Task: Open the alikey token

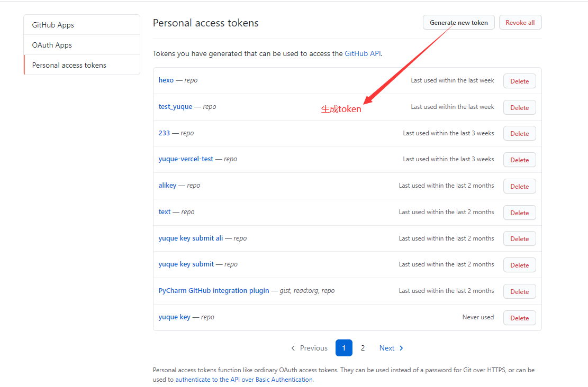Action: pos(167,186)
